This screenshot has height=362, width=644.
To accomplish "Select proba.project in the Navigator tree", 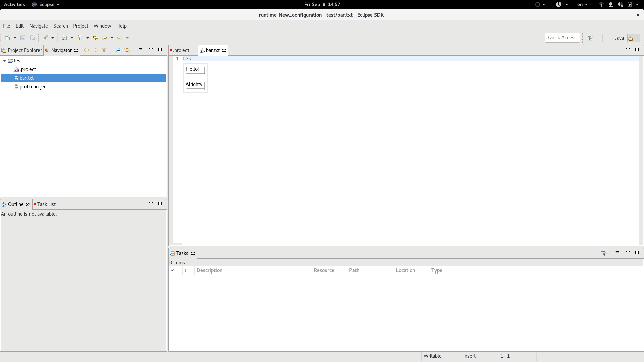I will (x=31, y=87).
